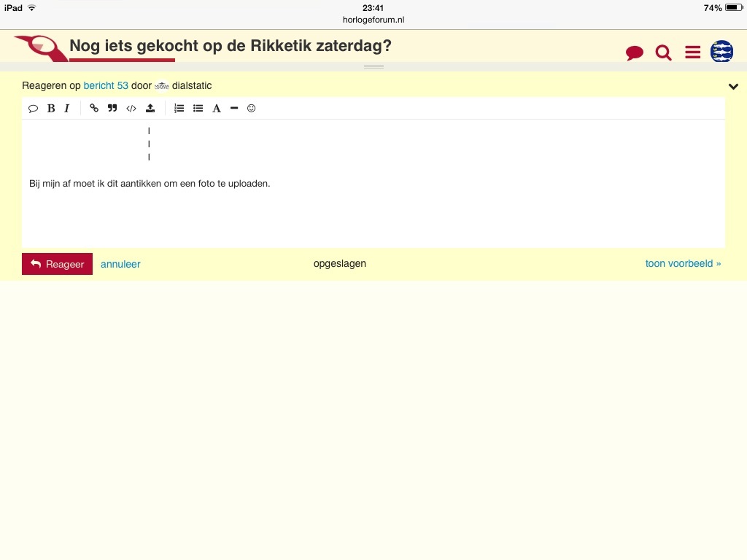The width and height of the screenshot is (747, 560).
Task: Apply italic formatting in the toolbar
Action: click(x=67, y=109)
